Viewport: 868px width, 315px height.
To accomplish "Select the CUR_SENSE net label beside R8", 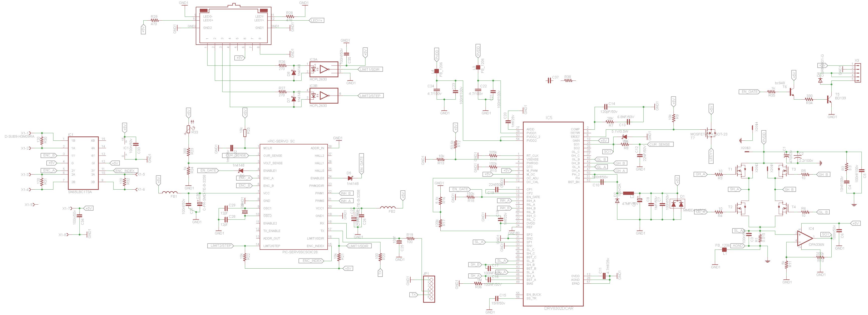I will click(x=660, y=144).
